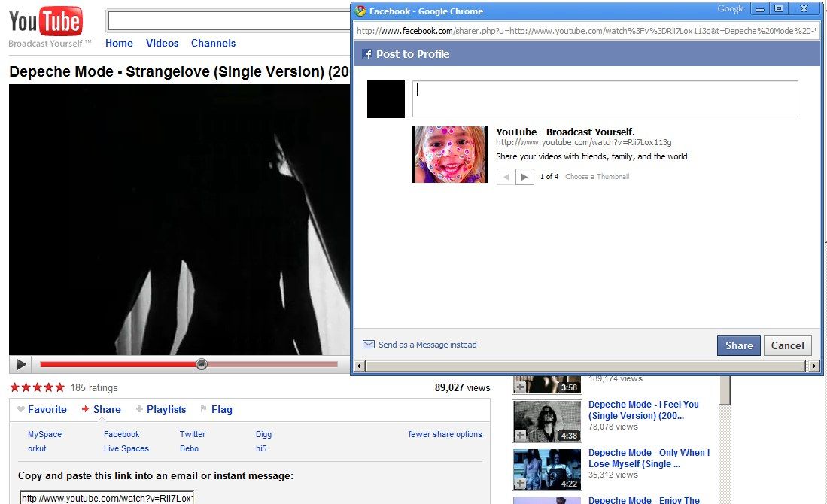This screenshot has height=504, width=827.
Task: Go to YouTube Home
Action: [119, 43]
